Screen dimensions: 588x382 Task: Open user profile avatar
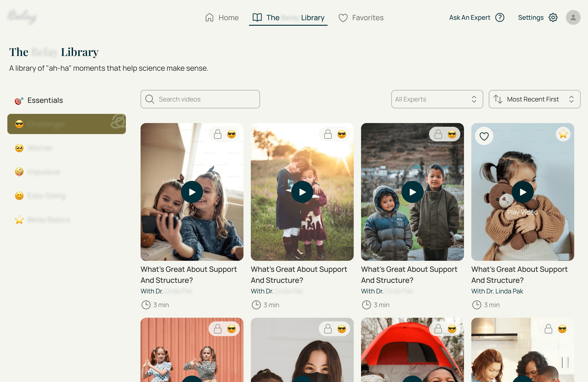pyautogui.click(x=573, y=17)
